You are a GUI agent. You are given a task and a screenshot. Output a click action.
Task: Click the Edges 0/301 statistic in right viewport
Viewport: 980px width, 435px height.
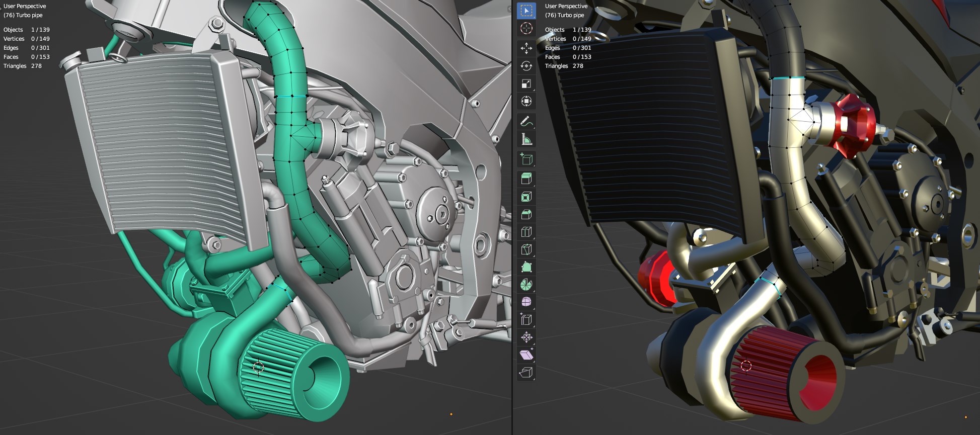point(568,48)
